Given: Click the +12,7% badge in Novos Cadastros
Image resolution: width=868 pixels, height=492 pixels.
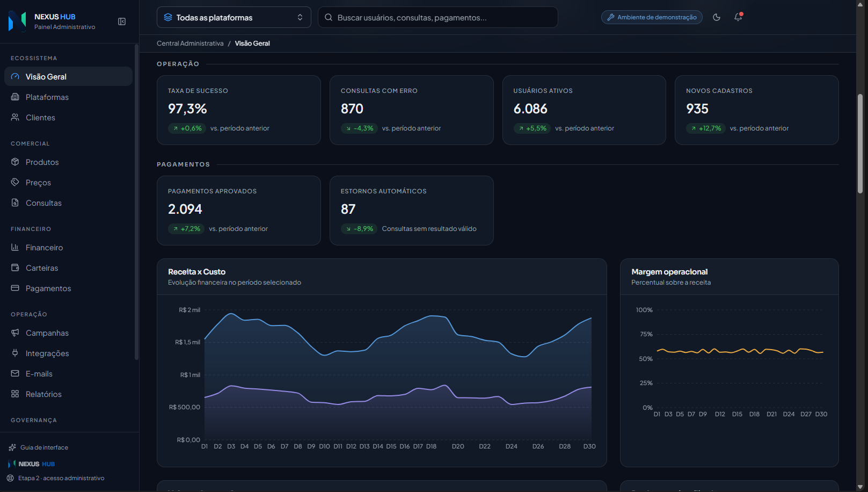Looking at the screenshot, I should pos(706,128).
